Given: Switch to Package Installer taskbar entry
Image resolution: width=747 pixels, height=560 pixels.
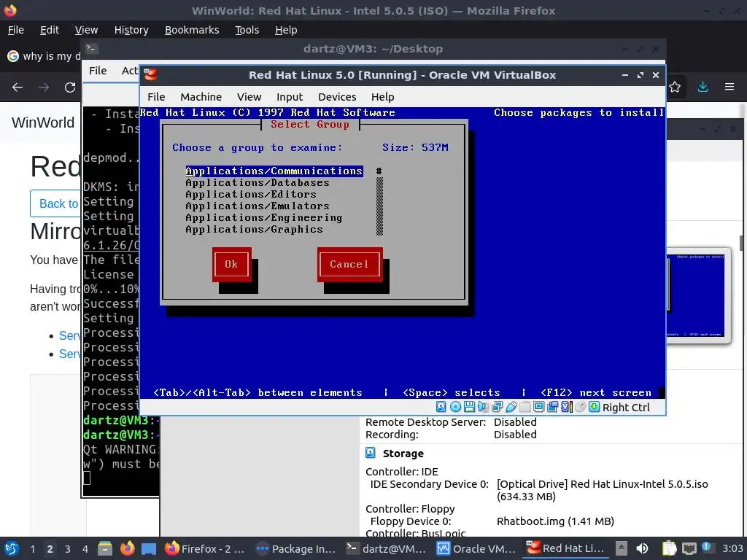Looking at the screenshot, I should 295,548.
